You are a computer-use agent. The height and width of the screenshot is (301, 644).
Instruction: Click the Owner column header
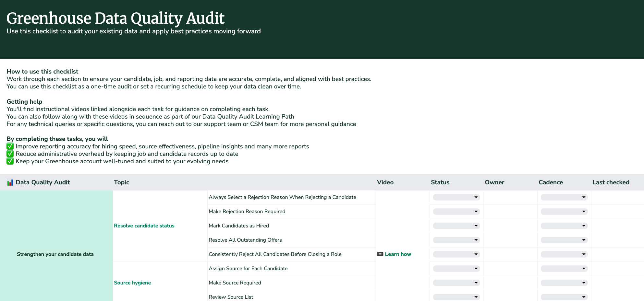click(494, 182)
